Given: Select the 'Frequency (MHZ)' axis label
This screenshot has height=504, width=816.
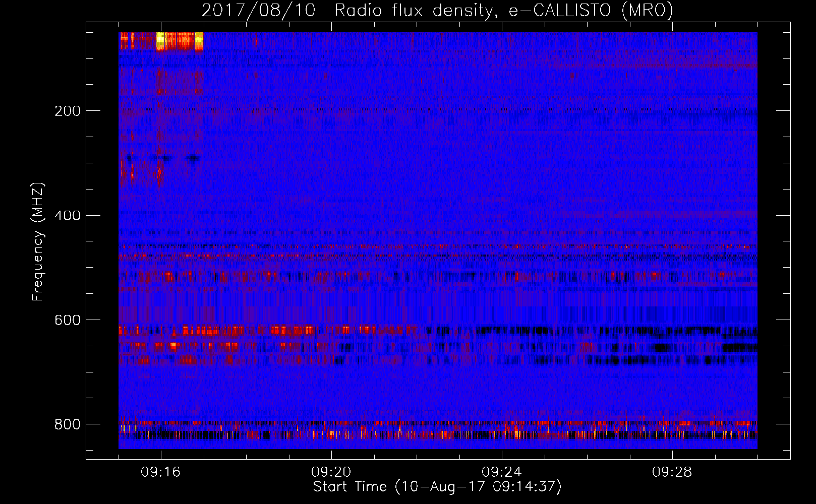Looking at the screenshot, I should pyautogui.click(x=38, y=242).
